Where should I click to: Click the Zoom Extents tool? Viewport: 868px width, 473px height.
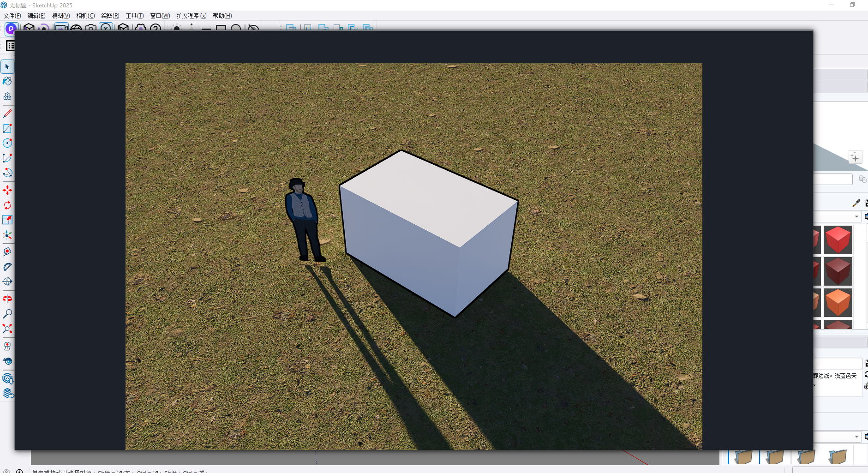click(x=7, y=329)
